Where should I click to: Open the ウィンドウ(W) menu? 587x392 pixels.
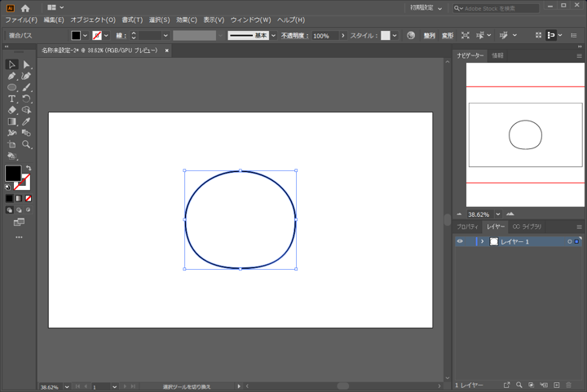(250, 20)
